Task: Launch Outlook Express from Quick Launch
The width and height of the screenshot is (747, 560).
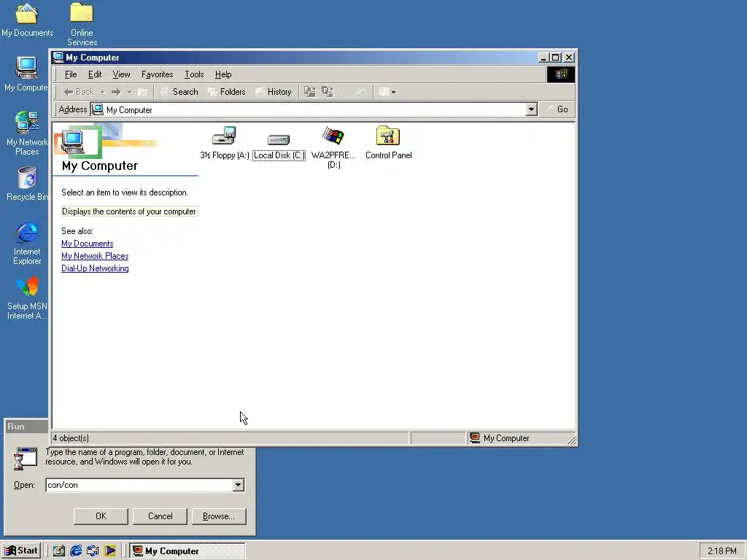Action: tap(93, 551)
